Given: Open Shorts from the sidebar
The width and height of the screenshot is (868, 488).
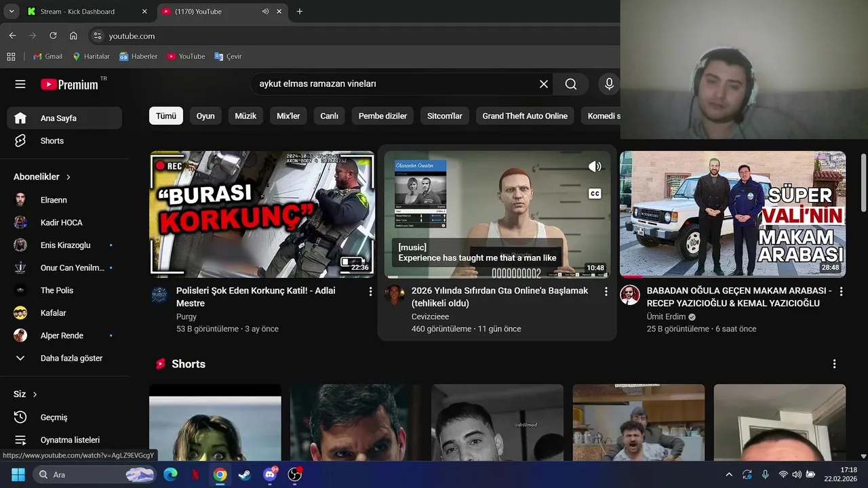Looking at the screenshot, I should point(64,141).
